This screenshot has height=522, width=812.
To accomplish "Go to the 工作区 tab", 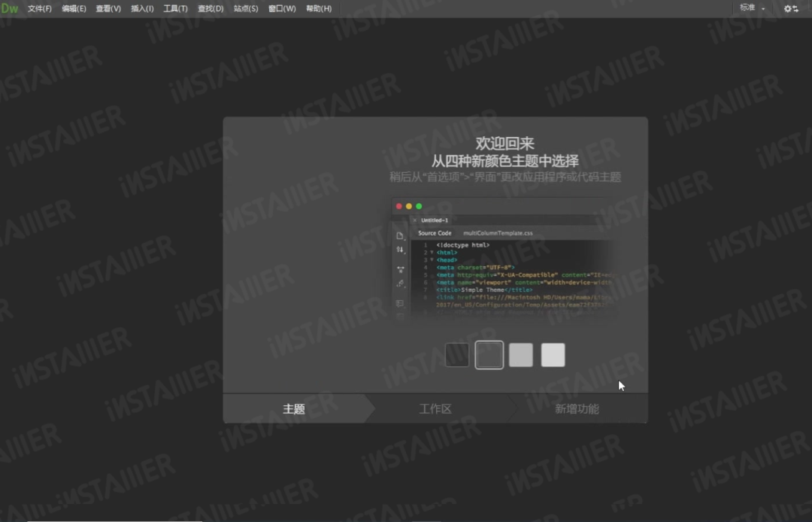I will 435,408.
